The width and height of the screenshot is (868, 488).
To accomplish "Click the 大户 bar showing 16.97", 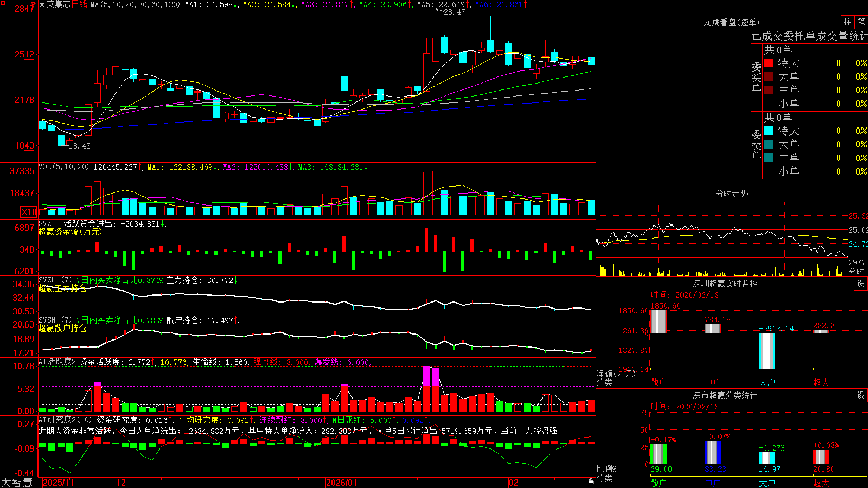I will tap(767, 458).
